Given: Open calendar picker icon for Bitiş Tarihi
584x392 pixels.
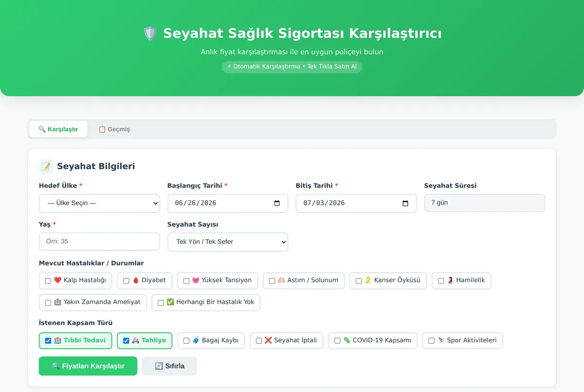Looking at the screenshot, I should pos(405,203).
